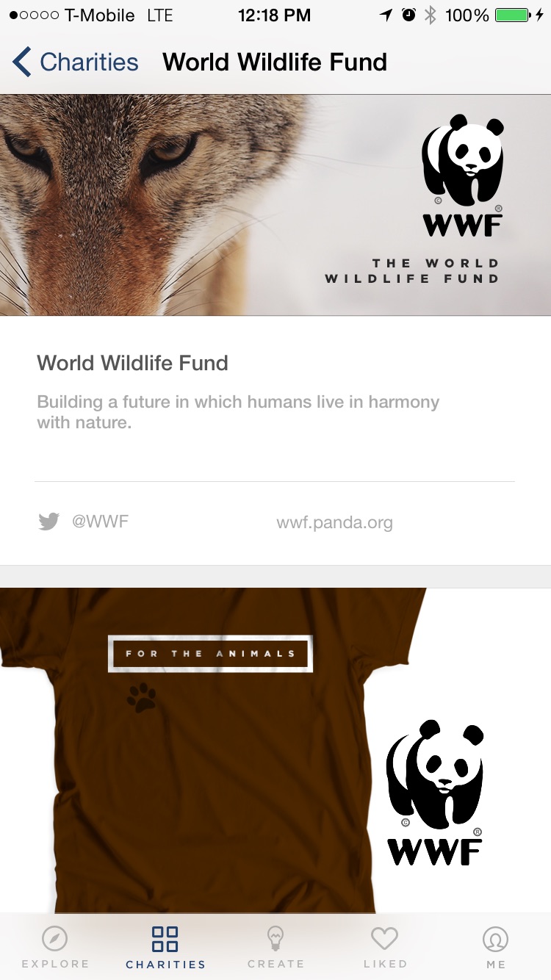Click the back chevron arrow
551x980 pixels.
click(x=22, y=62)
